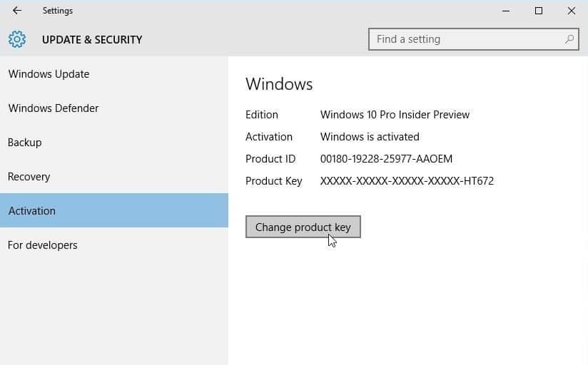The image size is (588, 365).
Task: Select the Activation sidebar item
Action: point(32,211)
